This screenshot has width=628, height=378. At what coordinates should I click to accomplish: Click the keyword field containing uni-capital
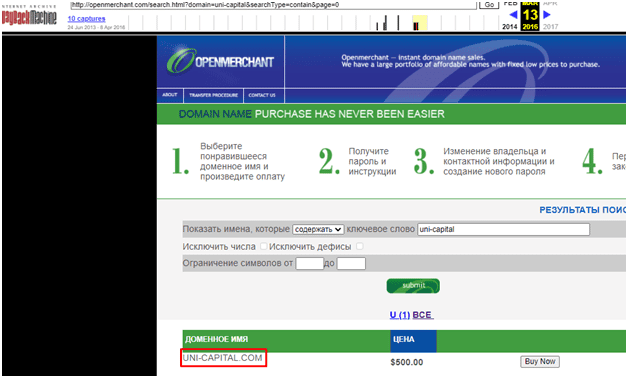(503, 229)
